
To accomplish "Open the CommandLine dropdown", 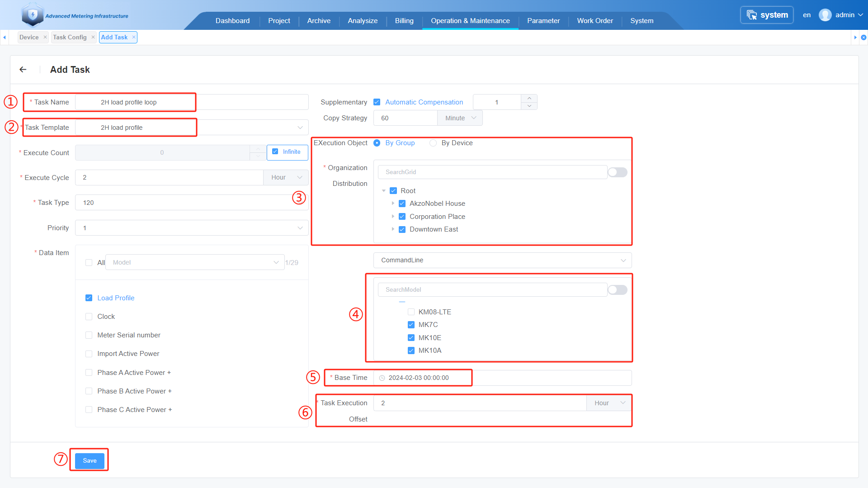I will click(502, 260).
